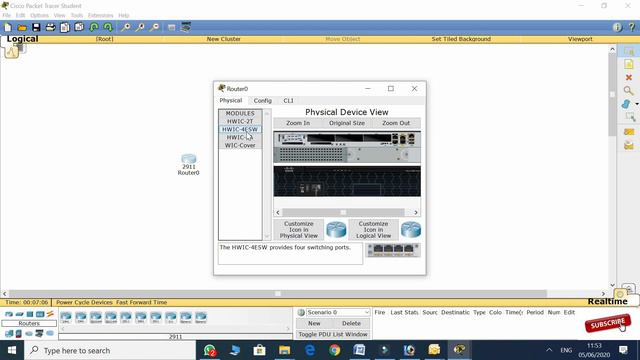The width and height of the screenshot is (640, 360).
Task: Select the Place Note tool
Action: coord(629,64)
